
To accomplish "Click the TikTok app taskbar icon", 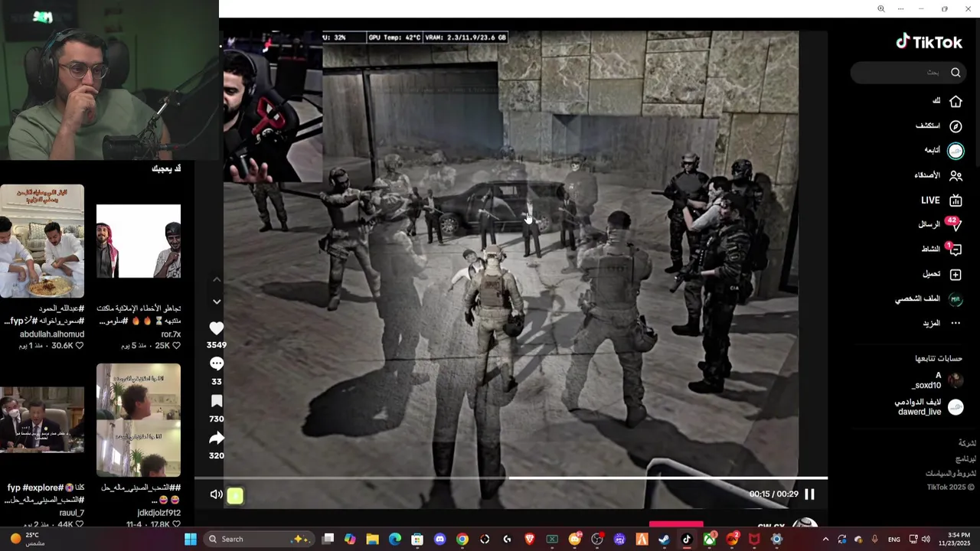I will pos(687,540).
